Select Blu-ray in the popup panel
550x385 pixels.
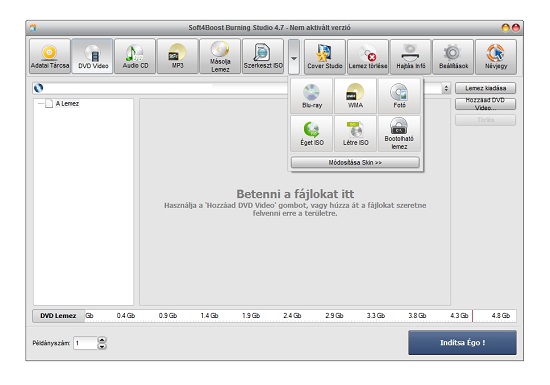pos(311,96)
